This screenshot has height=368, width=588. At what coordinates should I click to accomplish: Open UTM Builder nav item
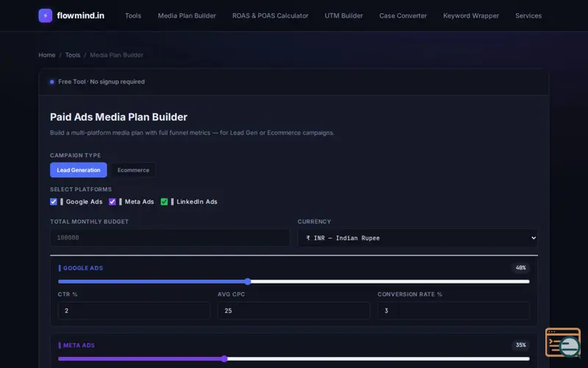(x=343, y=15)
